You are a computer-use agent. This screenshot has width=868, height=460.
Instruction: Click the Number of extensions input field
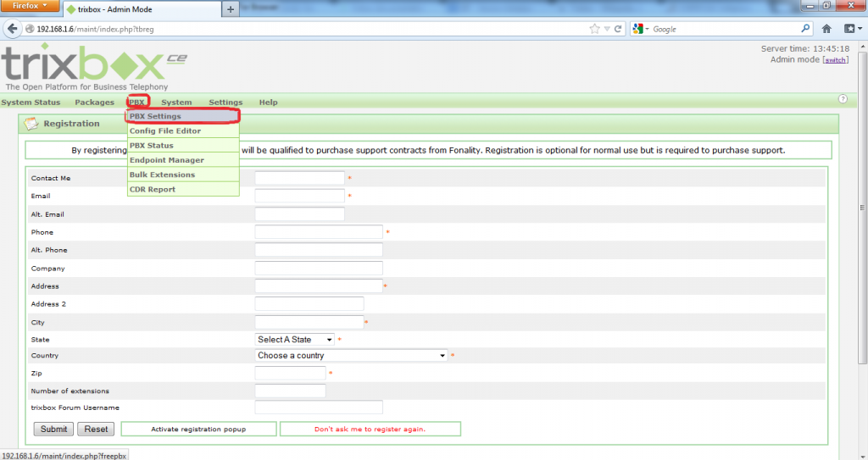coord(290,391)
